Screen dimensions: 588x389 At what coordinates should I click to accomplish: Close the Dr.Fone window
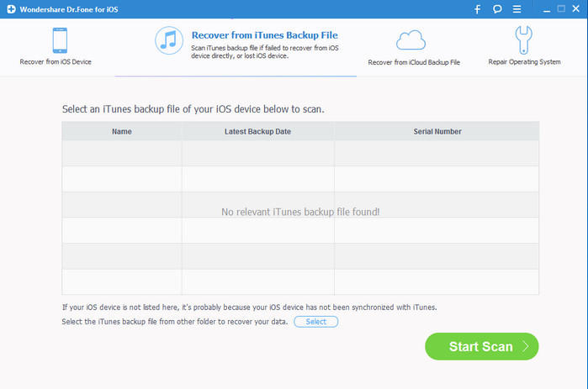pyautogui.click(x=576, y=8)
